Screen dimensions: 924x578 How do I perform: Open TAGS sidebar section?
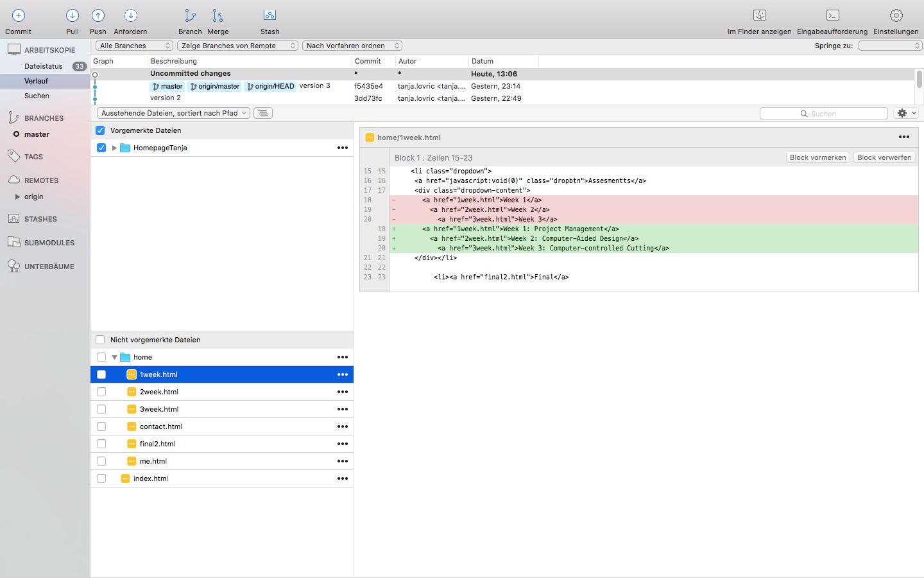(33, 157)
